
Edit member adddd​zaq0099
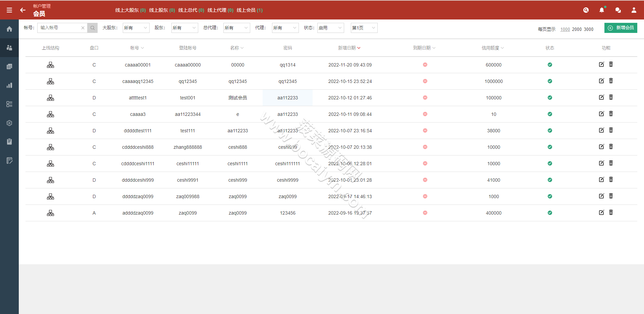coord(601,212)
